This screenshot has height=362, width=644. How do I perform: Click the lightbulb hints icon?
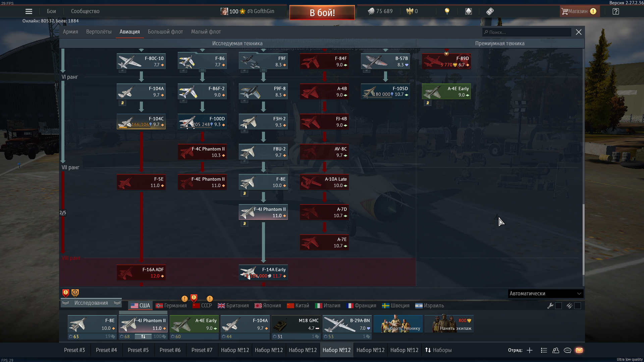click(447, 11)
